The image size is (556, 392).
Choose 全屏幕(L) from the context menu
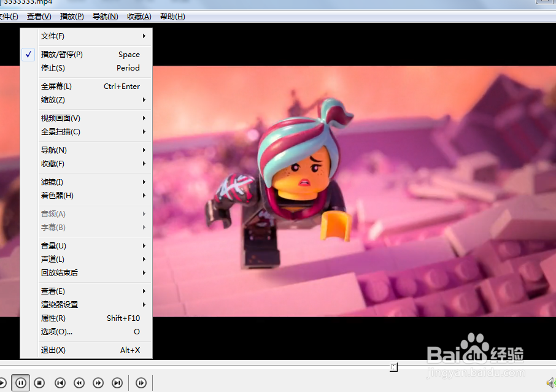click(86, 86)
